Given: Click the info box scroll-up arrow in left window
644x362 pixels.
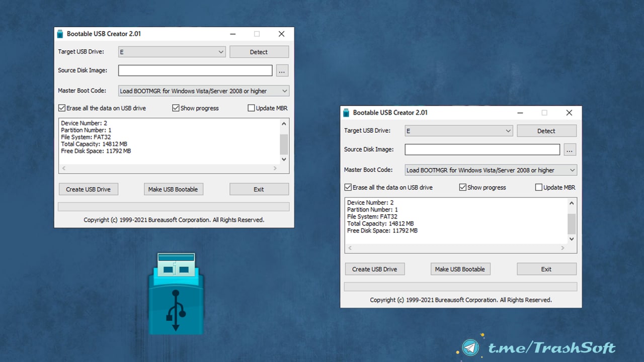Looking at the screenshot, I should (x=284, y=124).
